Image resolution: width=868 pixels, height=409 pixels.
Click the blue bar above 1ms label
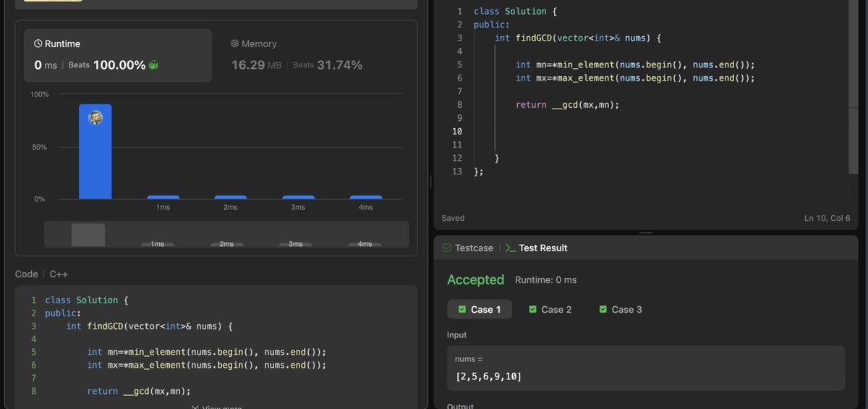[163, 198]
